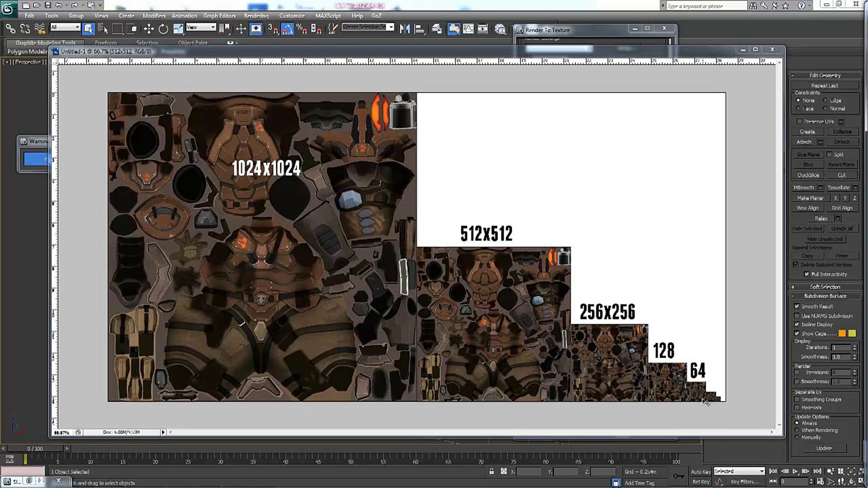The image size is (868, 488).
Task: Toggle the Split checkbox
Action: [x=829, y=154]
